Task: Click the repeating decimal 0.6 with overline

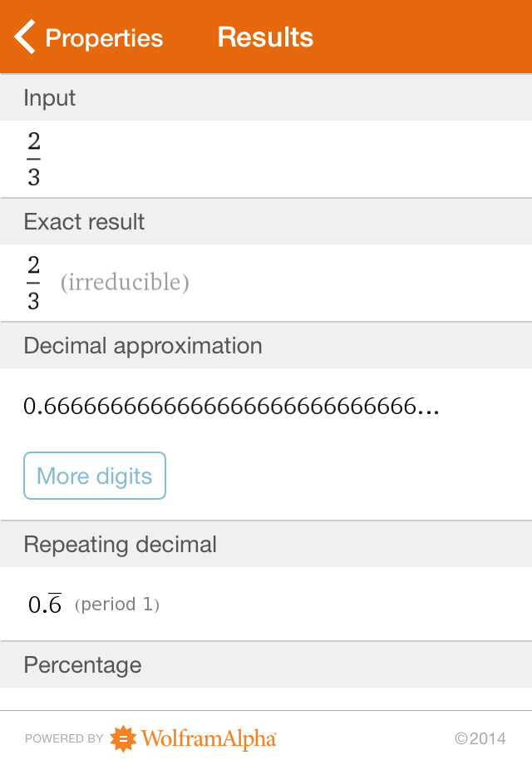Action: [x=44, y=604]
